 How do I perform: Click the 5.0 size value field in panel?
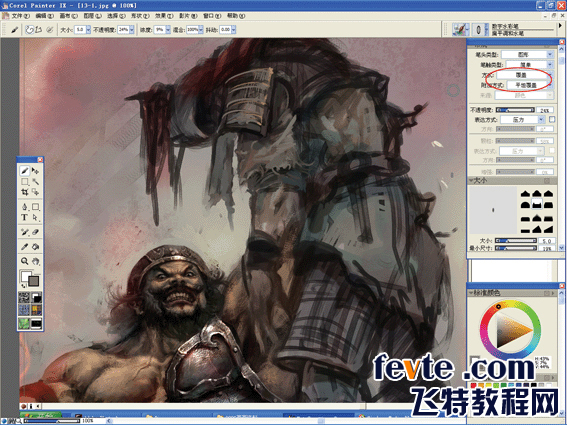(546, 241)
